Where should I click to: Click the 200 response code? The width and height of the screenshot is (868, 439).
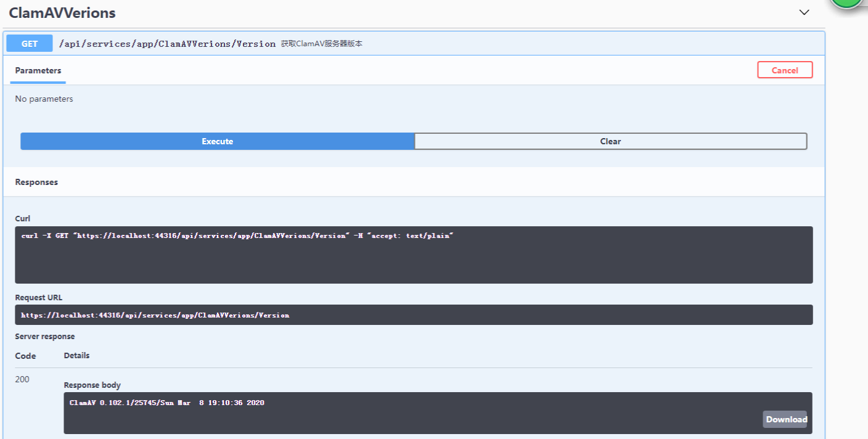point(22,379)
